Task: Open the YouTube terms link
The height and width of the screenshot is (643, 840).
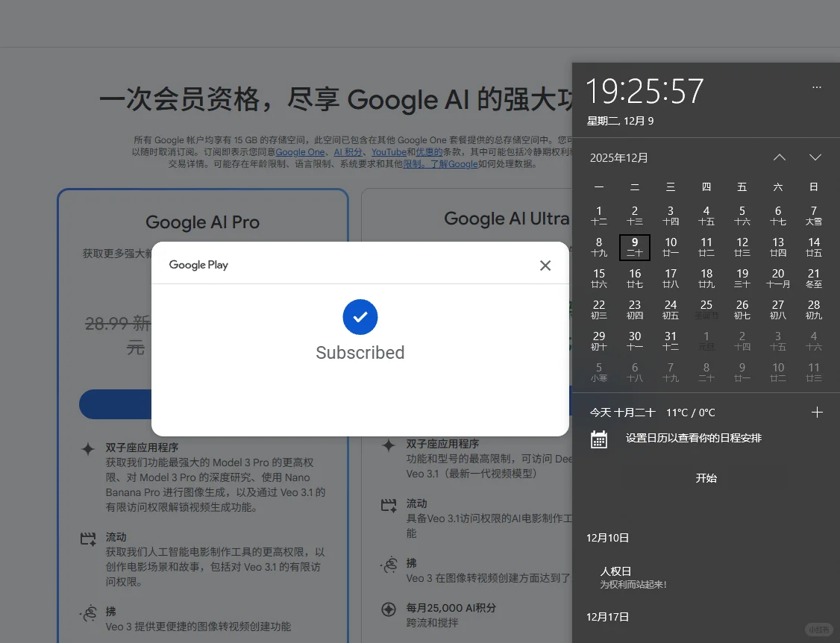Action: pos(389,151)
